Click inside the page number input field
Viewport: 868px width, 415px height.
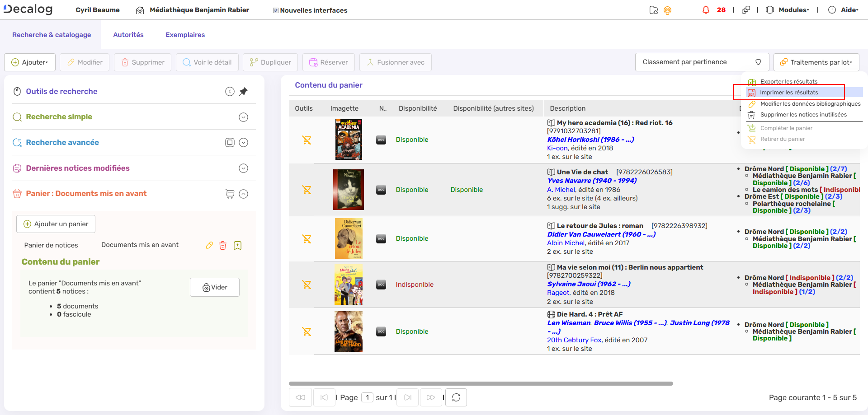point(367,397)
